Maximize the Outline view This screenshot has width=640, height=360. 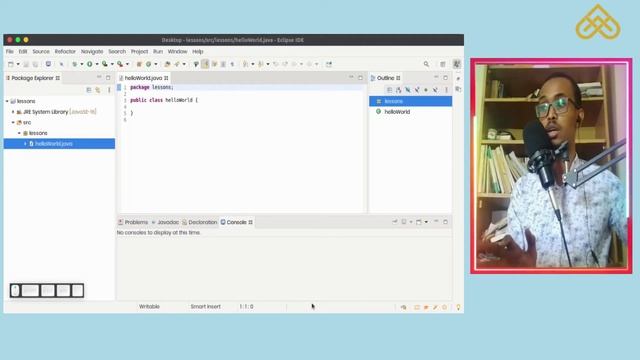[445, 78]
